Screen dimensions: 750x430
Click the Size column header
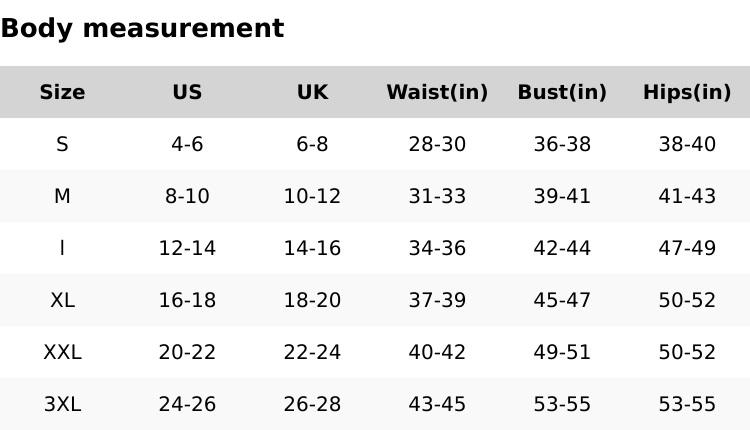pos(62,92)
